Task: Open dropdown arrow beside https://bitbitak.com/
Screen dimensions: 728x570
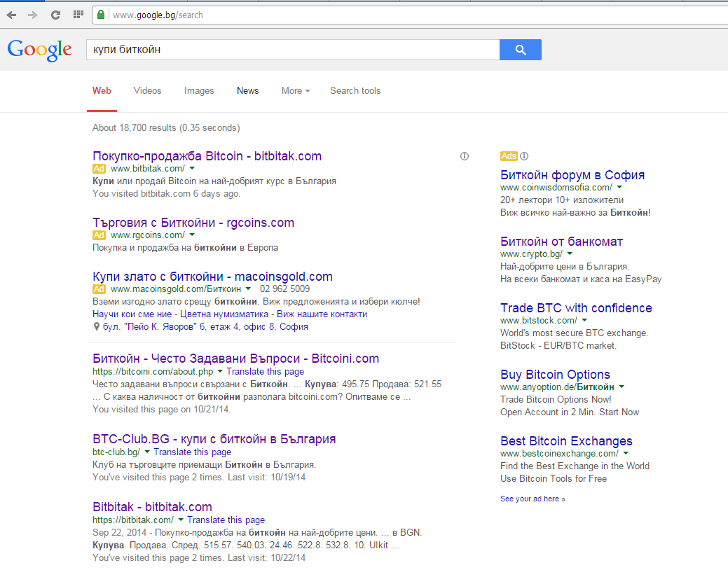Action: pyautogui.click(x=181, y=520)
